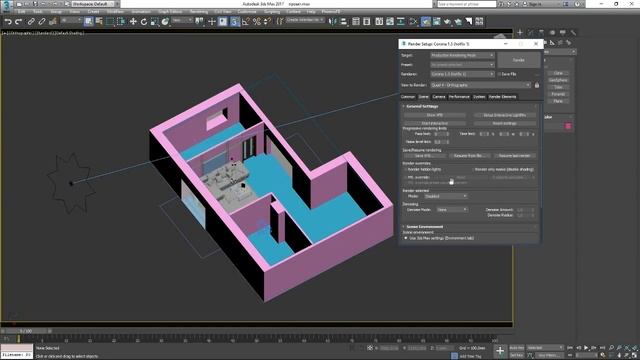Toggle Percent Snap in main toolbar
The image size is (640, 360).
pos(257,22)
